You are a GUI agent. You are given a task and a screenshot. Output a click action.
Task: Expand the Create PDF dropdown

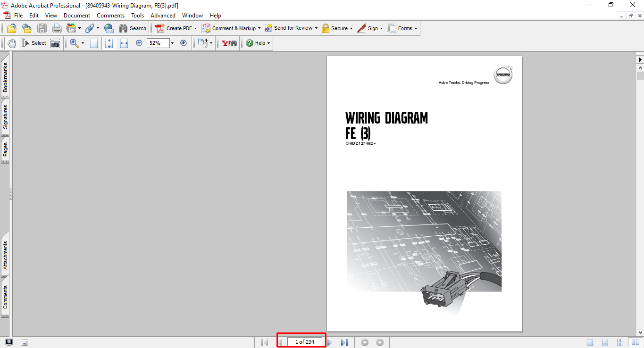[195, 28]
